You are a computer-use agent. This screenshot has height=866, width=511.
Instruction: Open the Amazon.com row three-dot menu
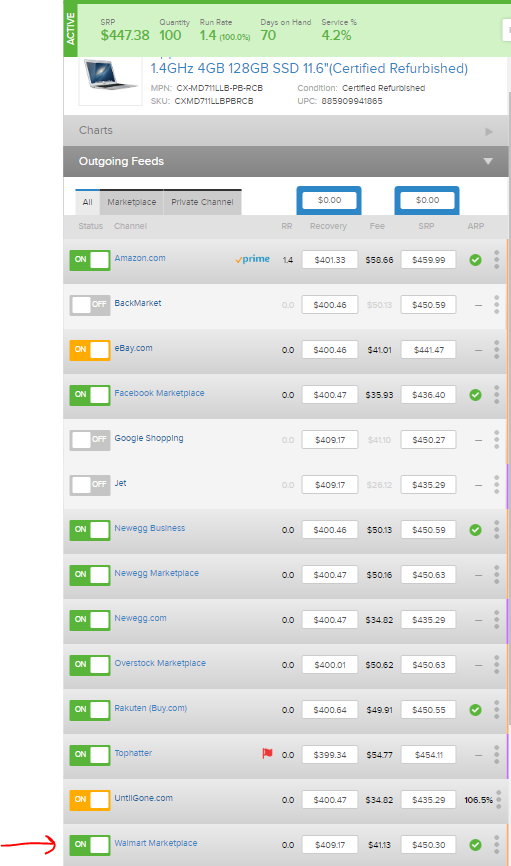point(497,260)
